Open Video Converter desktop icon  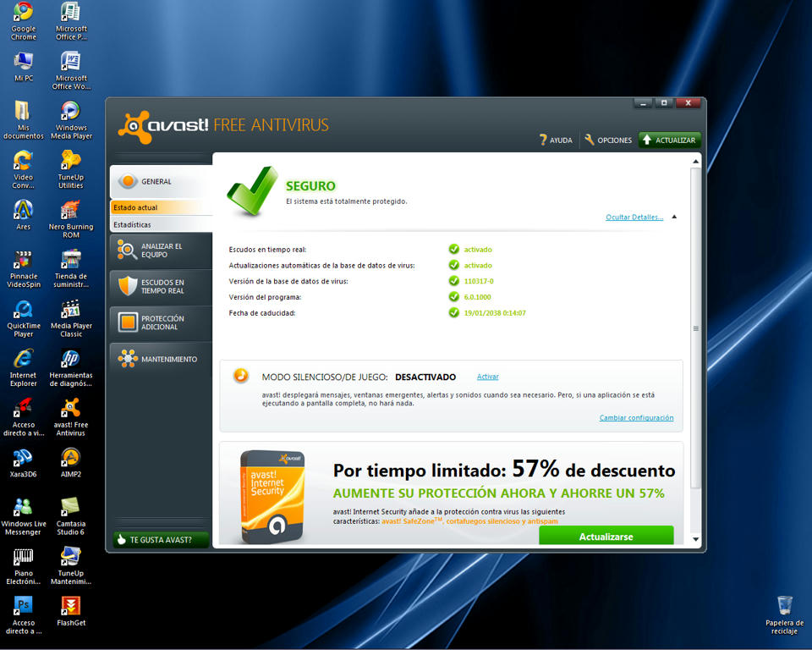click(x=24, y=169)
